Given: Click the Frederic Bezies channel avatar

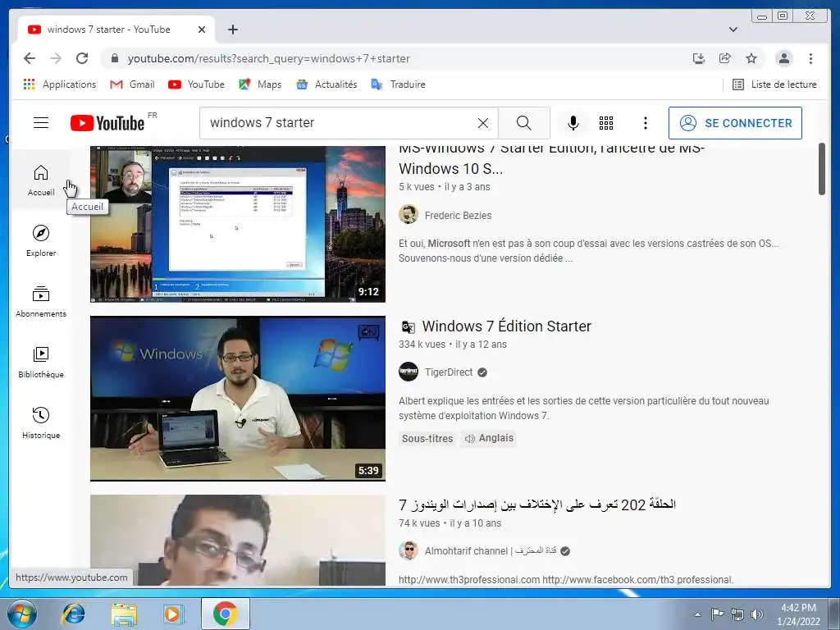Looking at the screenshot, I should click(x=409, y=215).
